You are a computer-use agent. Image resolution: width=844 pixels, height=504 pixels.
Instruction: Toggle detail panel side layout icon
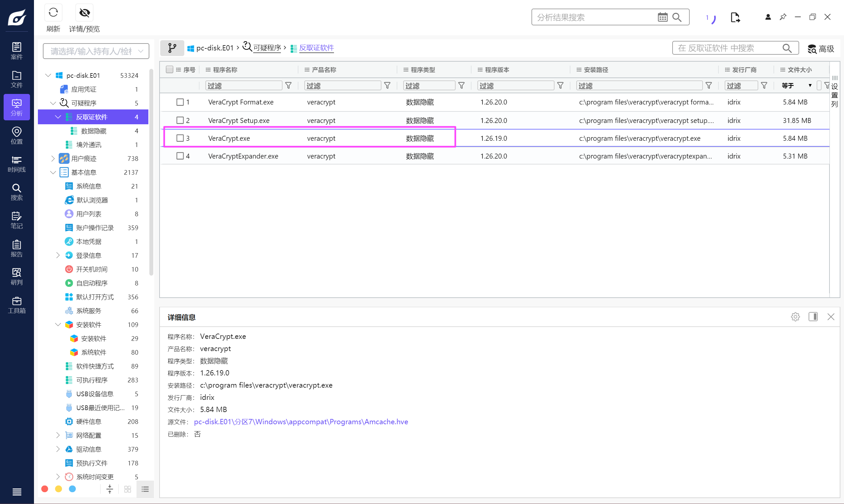point(813,317)
